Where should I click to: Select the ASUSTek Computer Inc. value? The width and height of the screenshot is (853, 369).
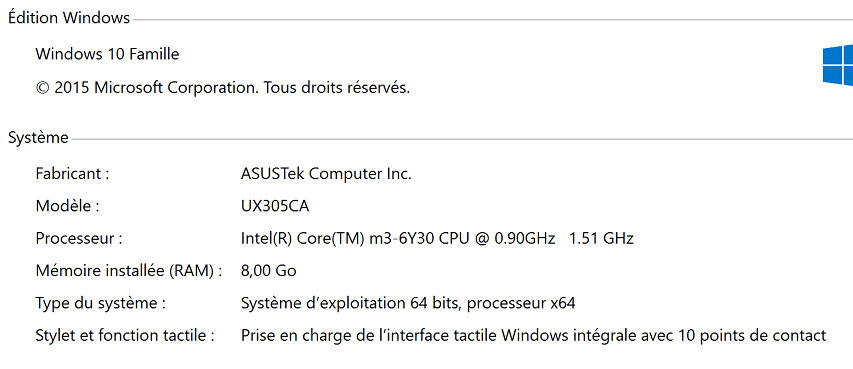coord(326,174)
